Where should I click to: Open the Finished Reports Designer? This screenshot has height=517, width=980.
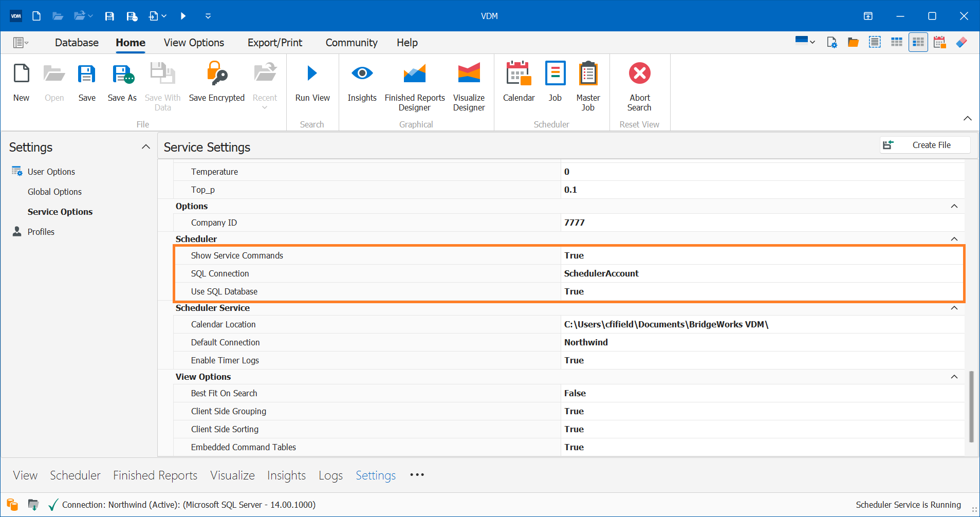tap(415, 73)
